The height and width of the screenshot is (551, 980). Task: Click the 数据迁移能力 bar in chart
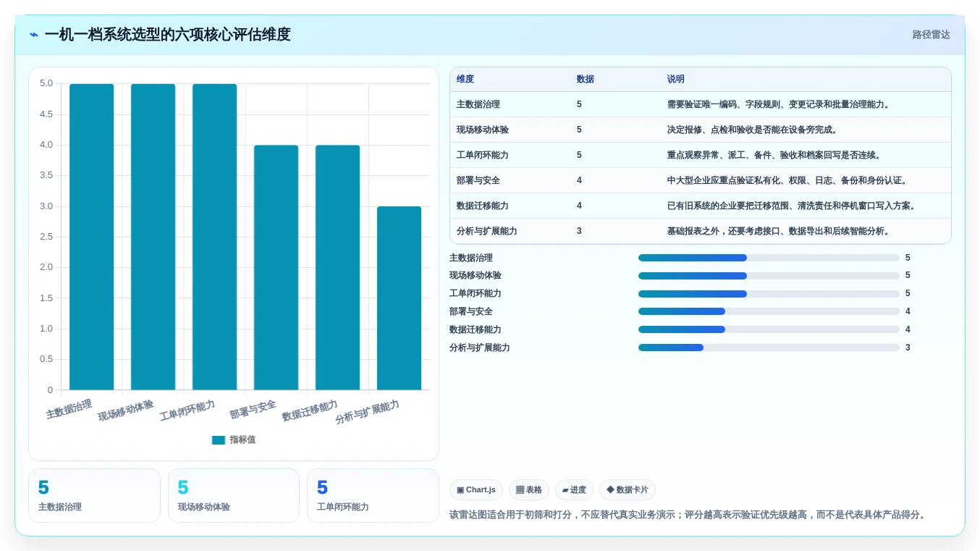tap(338, 267)
